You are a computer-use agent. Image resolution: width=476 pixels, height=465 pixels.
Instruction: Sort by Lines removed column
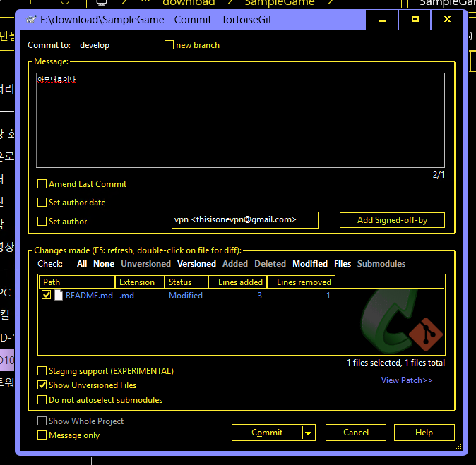pyautogui.click(x=301, y=282)
